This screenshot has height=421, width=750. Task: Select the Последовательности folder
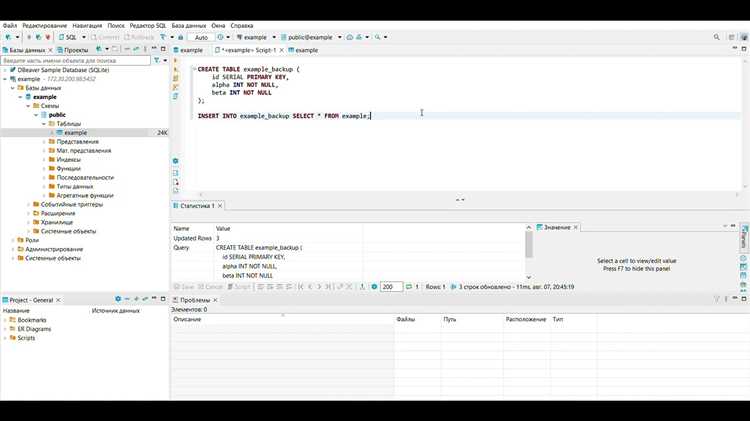tap(85, 177)
